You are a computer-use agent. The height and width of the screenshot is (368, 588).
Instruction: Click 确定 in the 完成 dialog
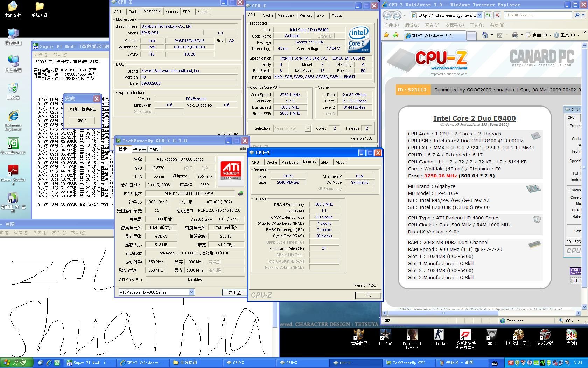click(82, 120)
